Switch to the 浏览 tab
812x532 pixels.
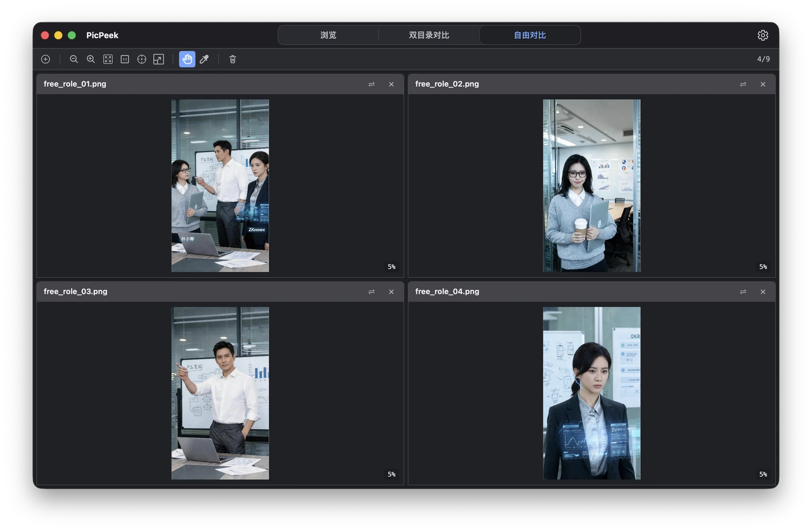coord(328,35)
